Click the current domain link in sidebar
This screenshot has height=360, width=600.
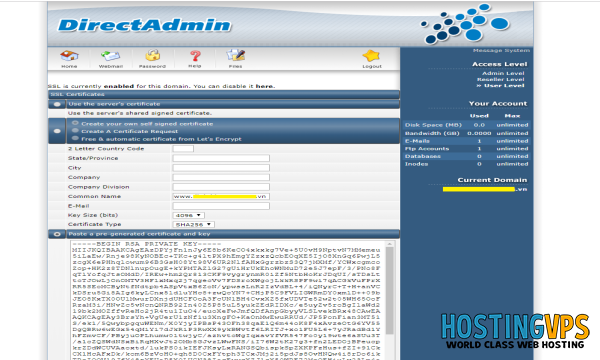click(x=485, y=189)
